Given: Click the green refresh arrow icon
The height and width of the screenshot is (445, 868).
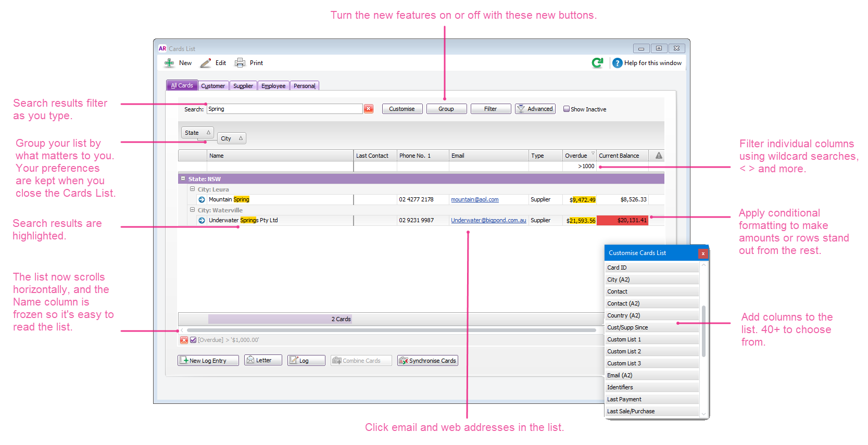Looking at the screenshot, I should coord(597,63).
